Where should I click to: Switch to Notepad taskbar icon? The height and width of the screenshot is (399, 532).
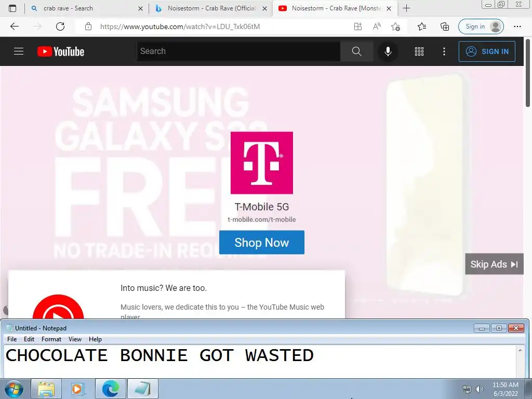(x=142, y=389)
